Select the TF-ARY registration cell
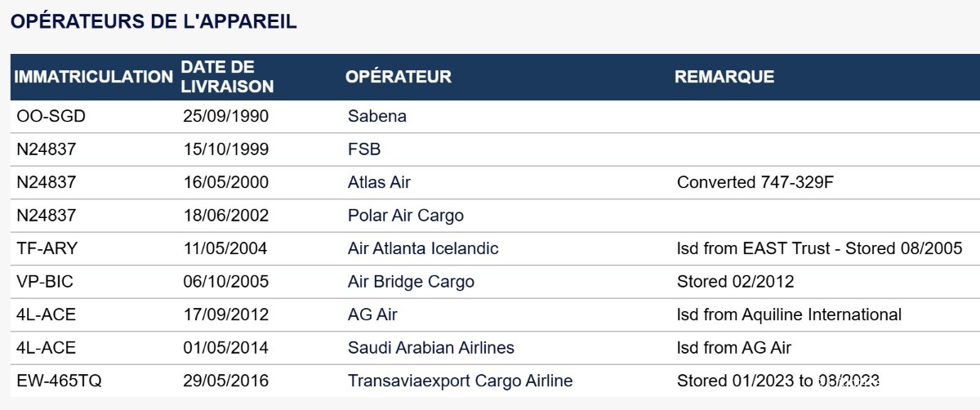 click(x=47, y=248)
